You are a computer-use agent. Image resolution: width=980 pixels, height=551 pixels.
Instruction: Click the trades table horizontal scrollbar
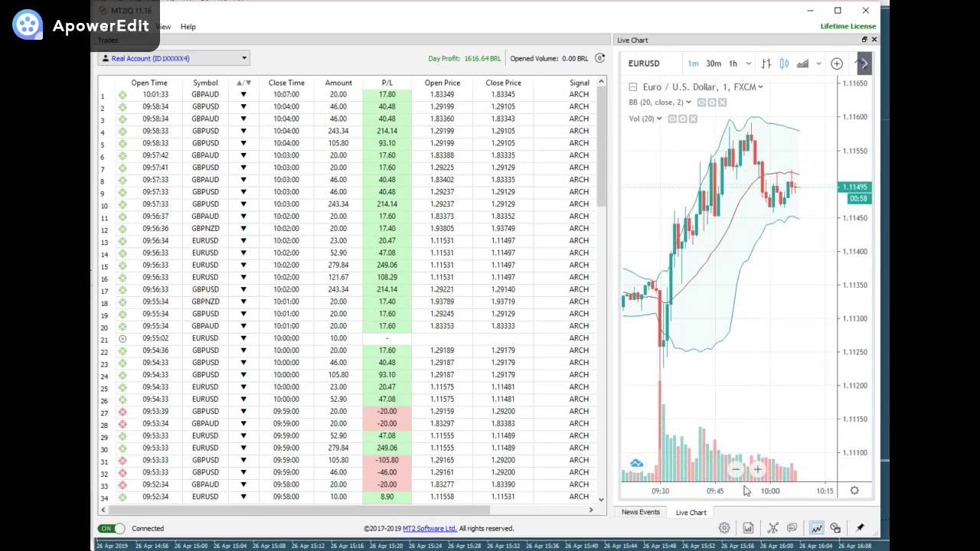[x=299, y=510]
